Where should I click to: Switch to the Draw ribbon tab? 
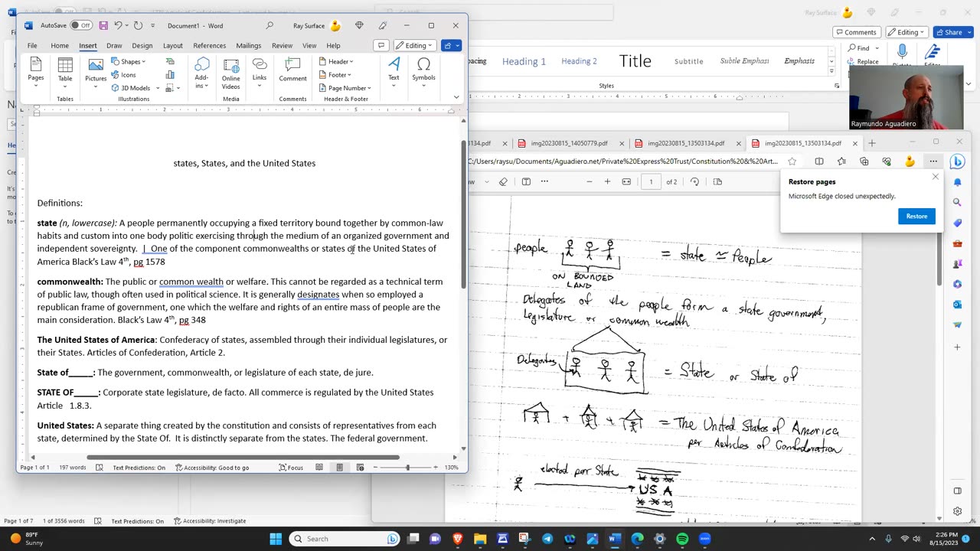[x=114, y=46]
